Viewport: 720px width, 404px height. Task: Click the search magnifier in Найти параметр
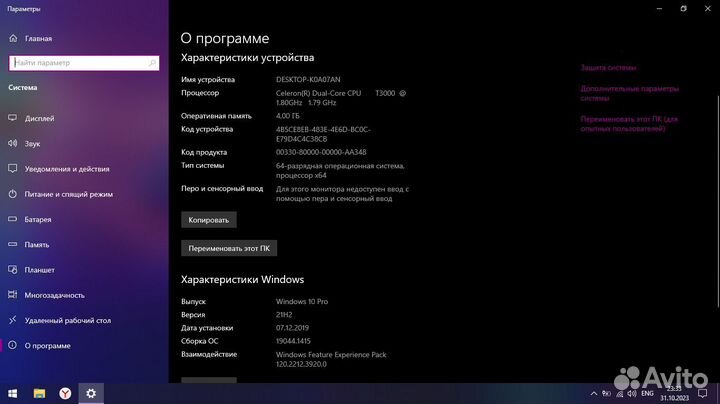click(152, 63)
